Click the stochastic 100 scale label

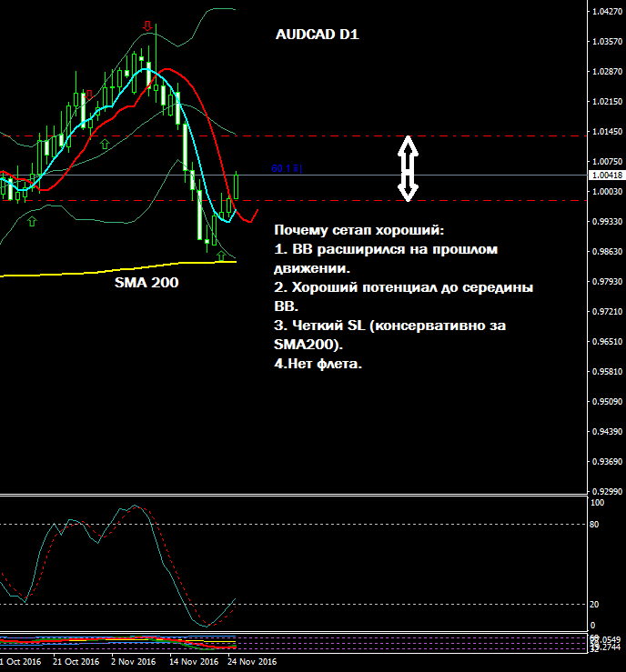click(x=597, y=503)
